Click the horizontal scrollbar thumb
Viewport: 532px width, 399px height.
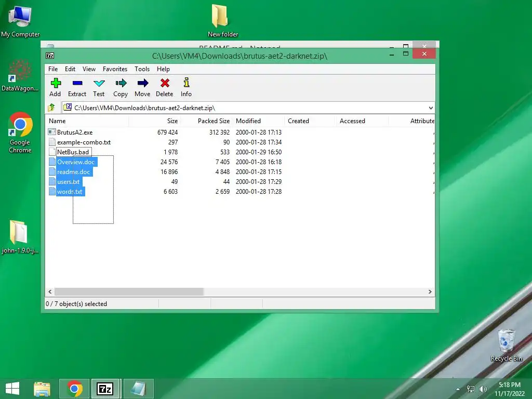click(129, 292)
